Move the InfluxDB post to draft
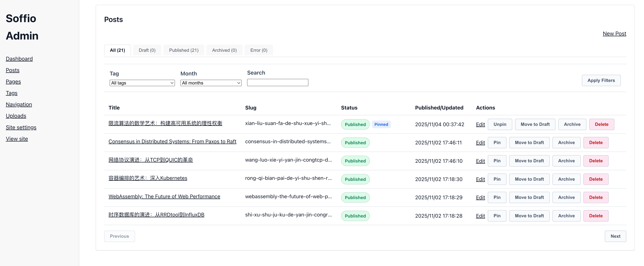This screenshot has height=266, width=644. click(529, 216)
